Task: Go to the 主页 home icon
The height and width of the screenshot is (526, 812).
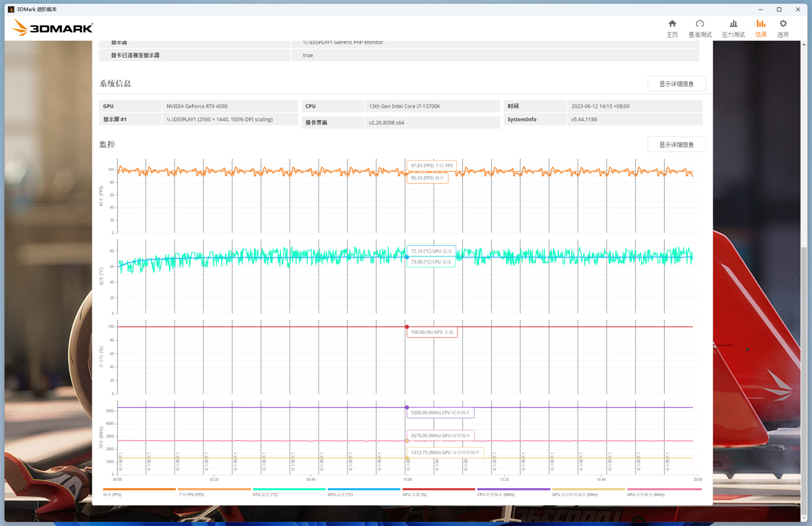Action: pyautogui.click(x=672, y=28)
